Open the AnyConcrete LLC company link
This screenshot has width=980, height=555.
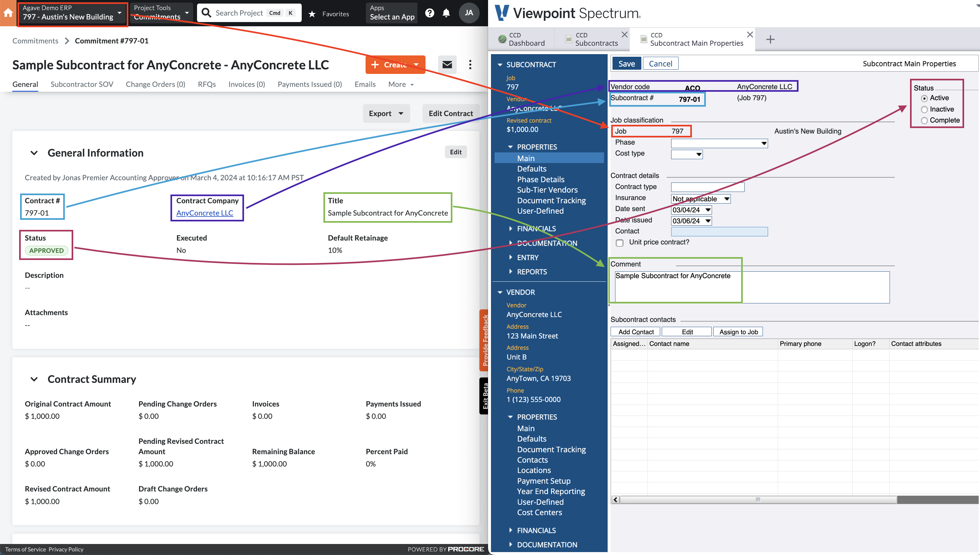pos(204,213)
